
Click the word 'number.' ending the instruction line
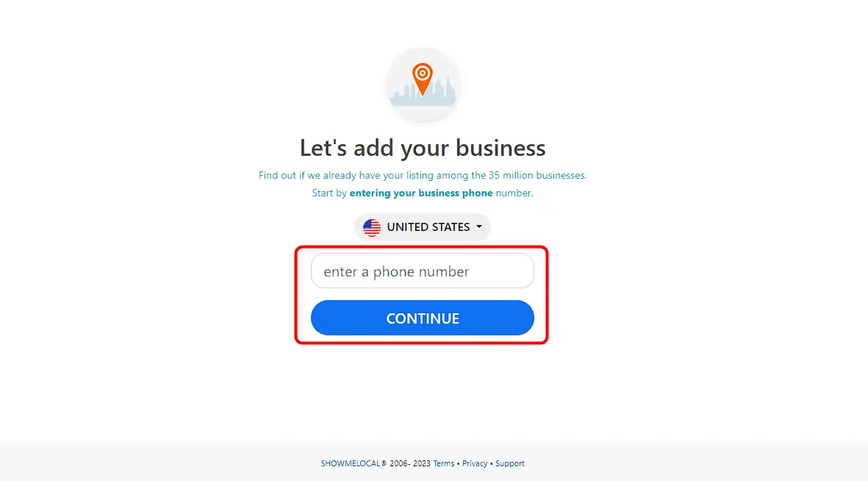click(x=514, y=193)
